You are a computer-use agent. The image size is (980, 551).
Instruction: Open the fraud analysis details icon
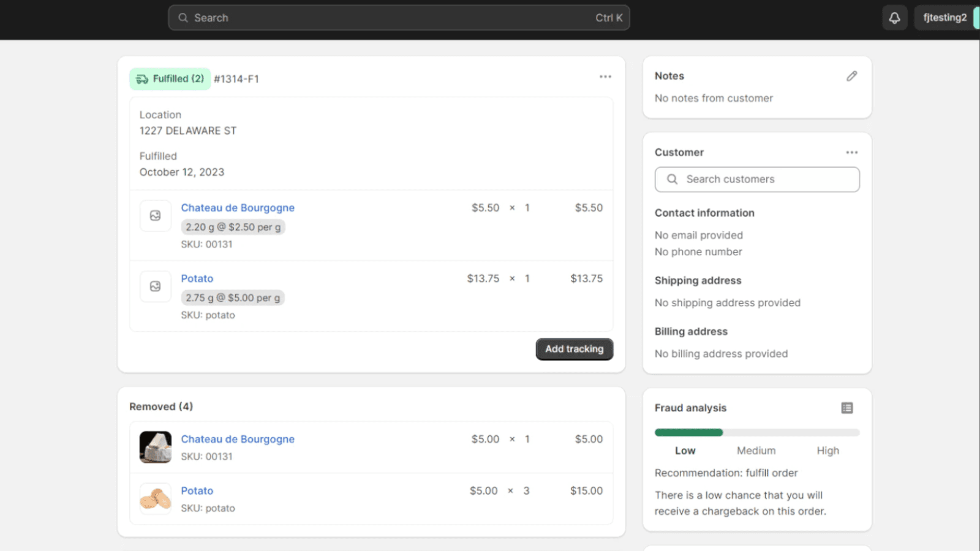(846, 408)
